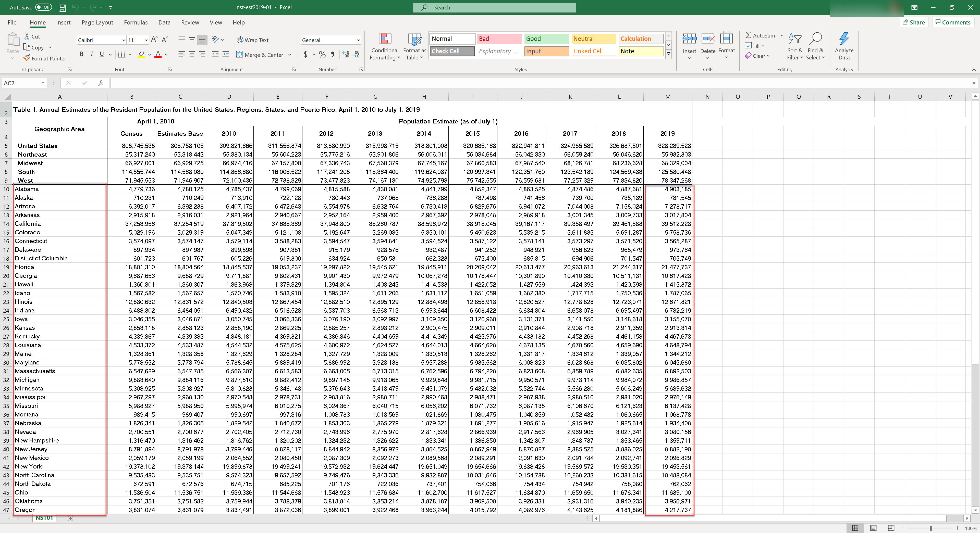Expand the cell Styles gallery
This screenshot has height=533, width=980.
(x=668, y=54)
